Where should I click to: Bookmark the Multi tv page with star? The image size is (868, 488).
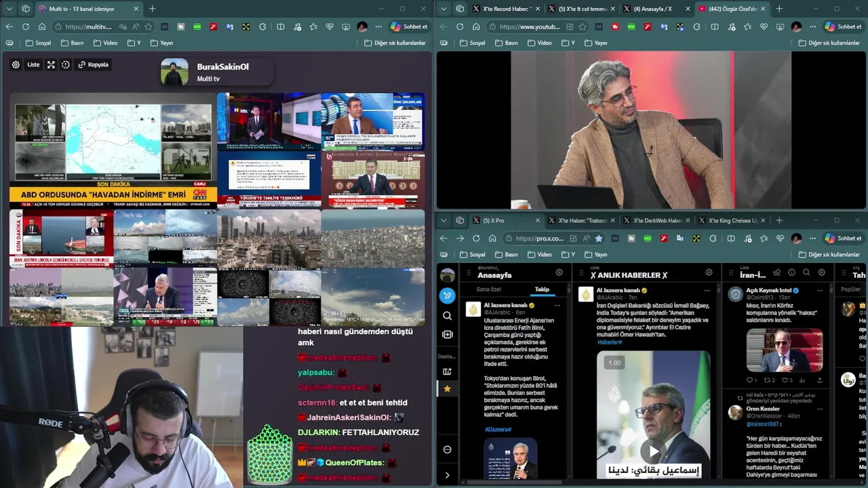pos(149,26)
